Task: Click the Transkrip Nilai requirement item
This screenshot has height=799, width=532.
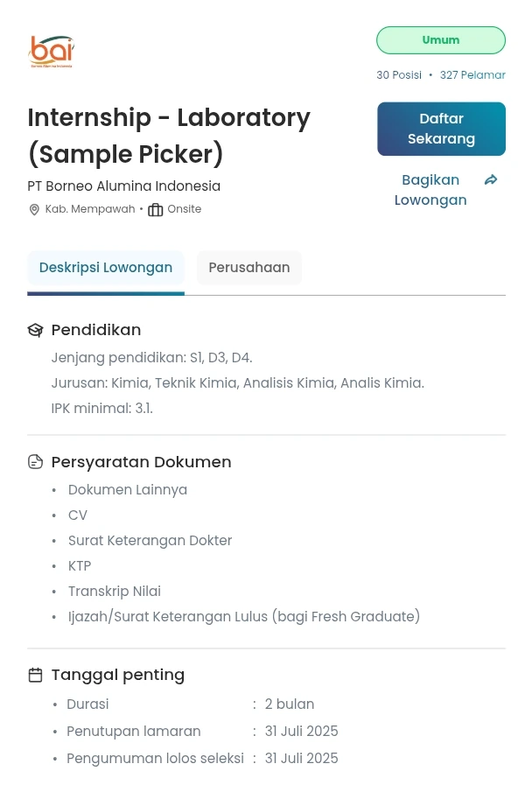Action: (x=114, y=591)
